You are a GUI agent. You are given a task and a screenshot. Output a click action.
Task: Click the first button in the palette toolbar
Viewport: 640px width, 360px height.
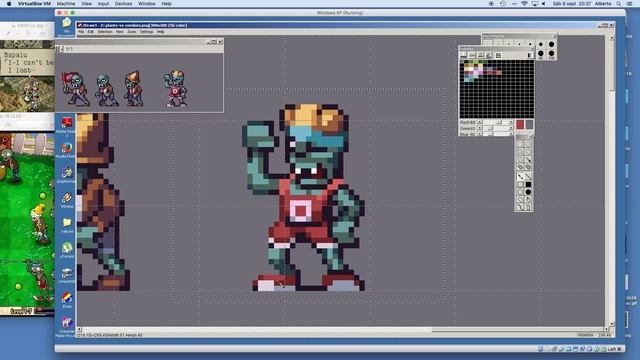pyautogui.click(x=463, y=55)
